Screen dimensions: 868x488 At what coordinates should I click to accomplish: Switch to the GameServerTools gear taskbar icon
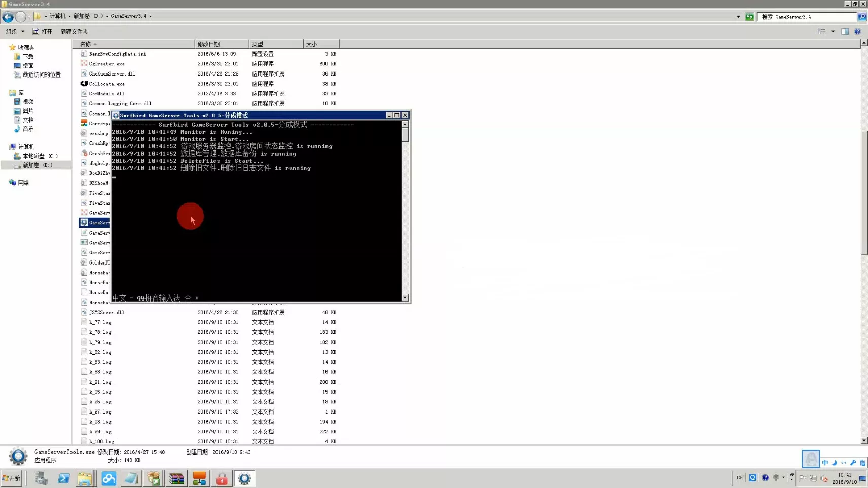pyautogui.click(x=244, y=478)
